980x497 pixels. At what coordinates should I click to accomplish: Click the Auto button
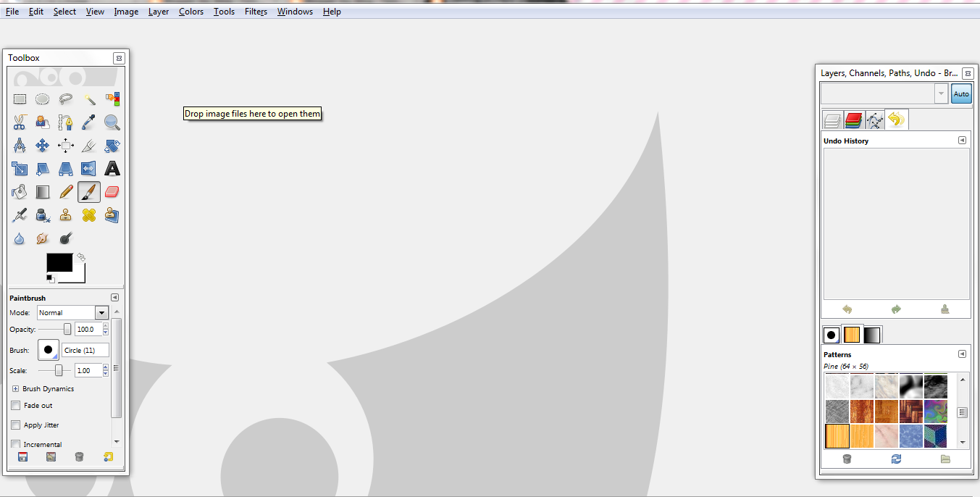961,94
